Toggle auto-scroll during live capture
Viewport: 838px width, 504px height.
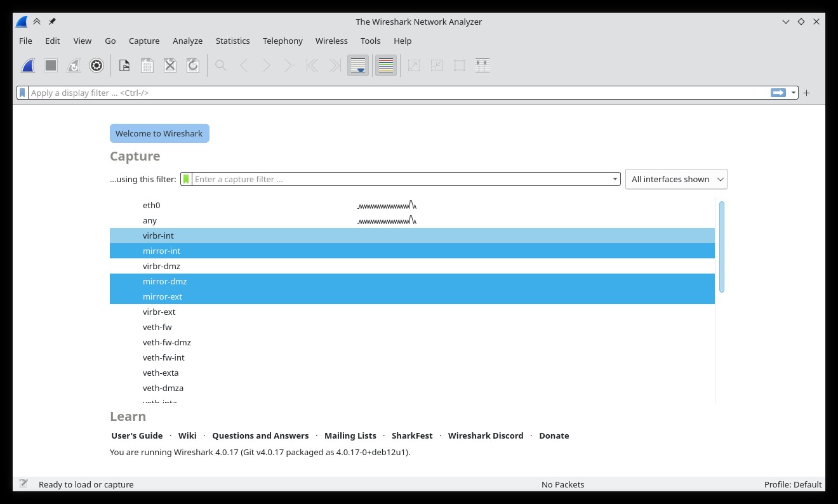click(358, 65)
